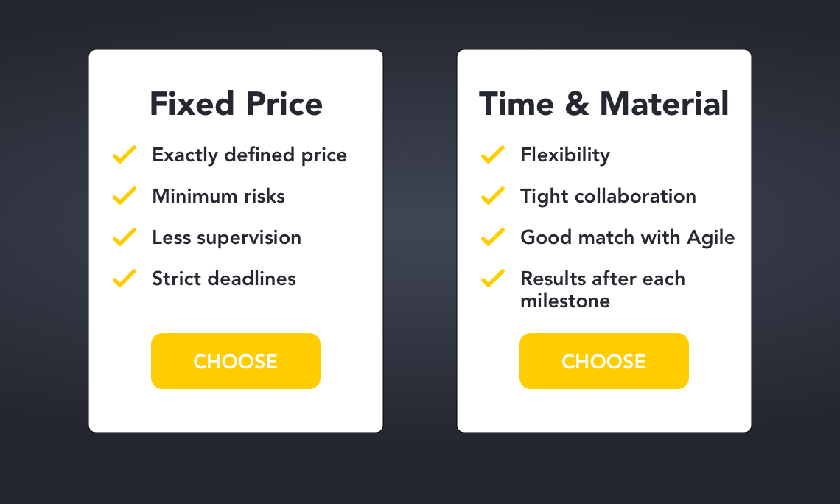Image resolution: width=840 pixels, height=504 pixels.
Task: Click the checkmark beside Results after each milestone
Action: (493, 278)
